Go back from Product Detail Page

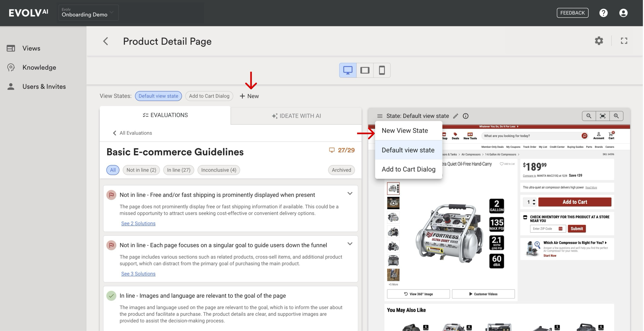pos(105,41)
